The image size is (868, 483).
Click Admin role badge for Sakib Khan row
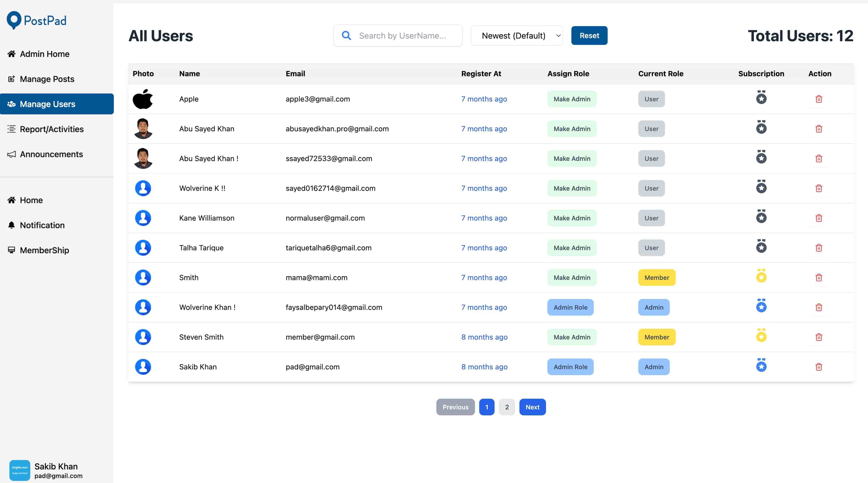(x=654, y=367)
